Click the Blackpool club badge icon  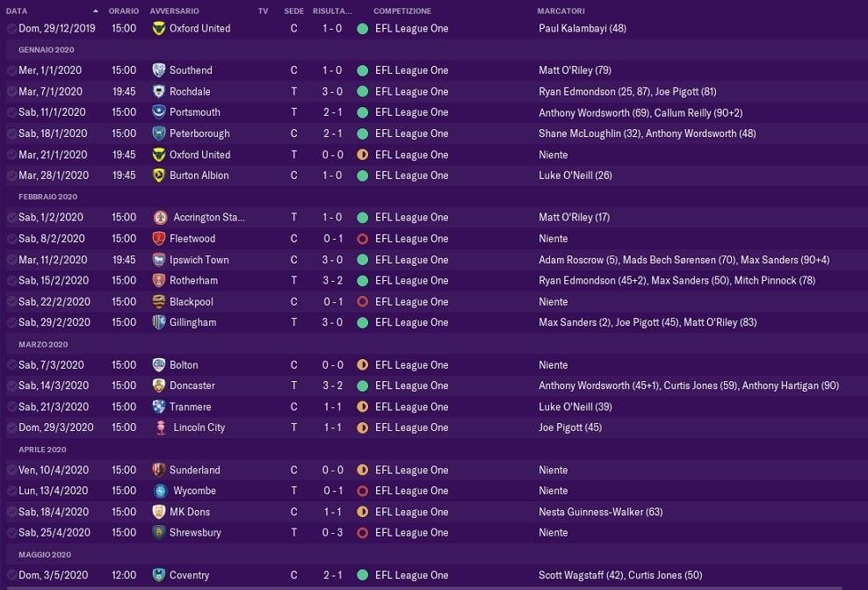pyautogui.click(x=158, y=302)
